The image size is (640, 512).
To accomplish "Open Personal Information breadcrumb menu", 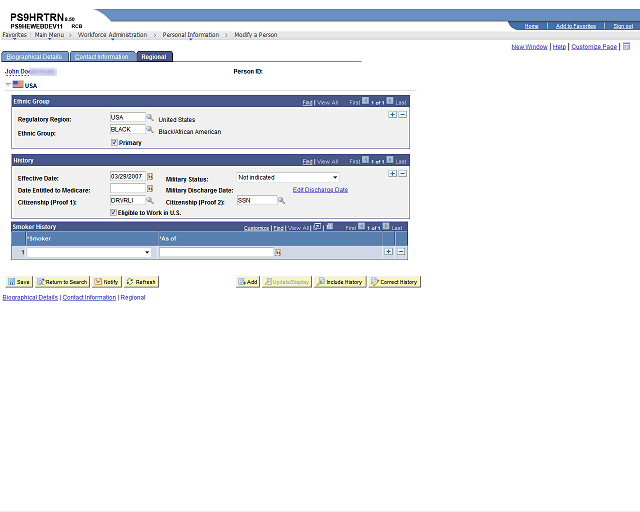I will tap(191, 35).
